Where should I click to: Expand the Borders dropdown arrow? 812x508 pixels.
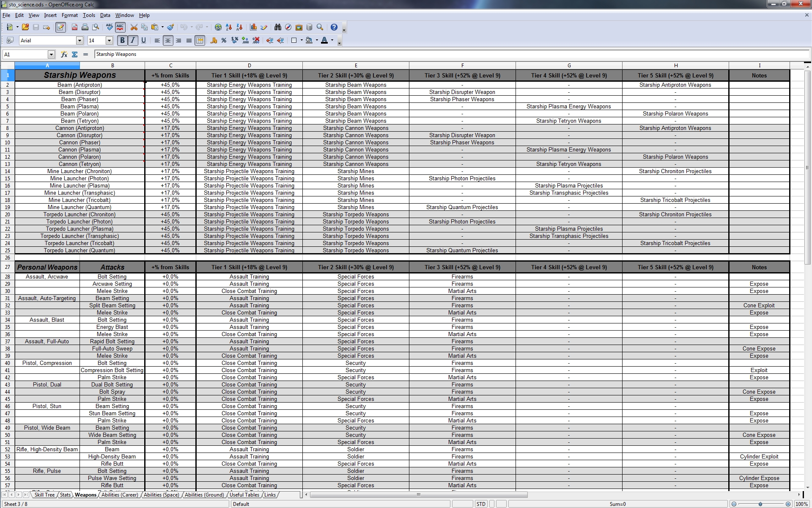click(302, 41)
